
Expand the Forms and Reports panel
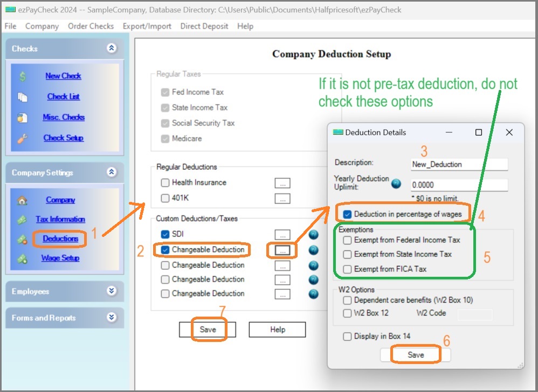tap(112, 318)
